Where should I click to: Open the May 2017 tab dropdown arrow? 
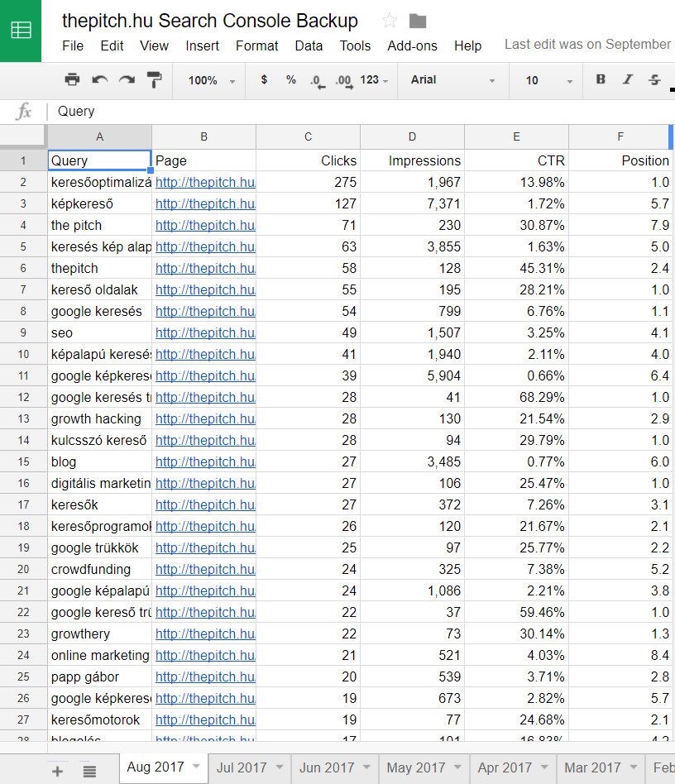(x=457, y=767)
